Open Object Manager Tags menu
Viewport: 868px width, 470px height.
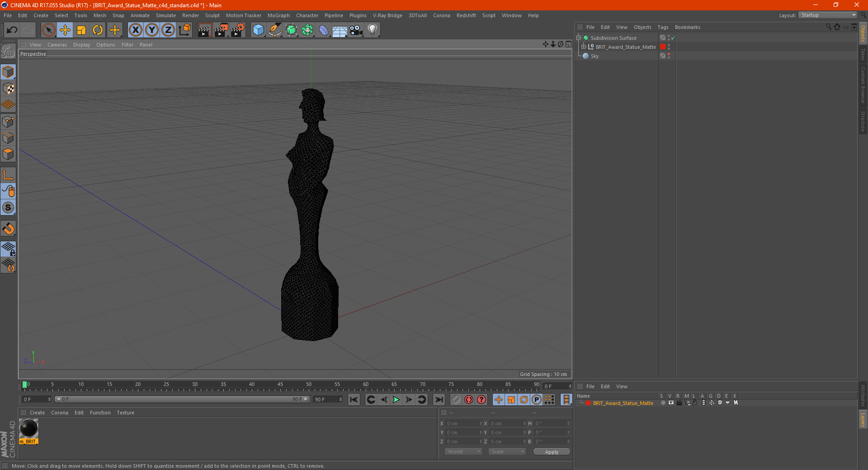[x=663, y=27]
